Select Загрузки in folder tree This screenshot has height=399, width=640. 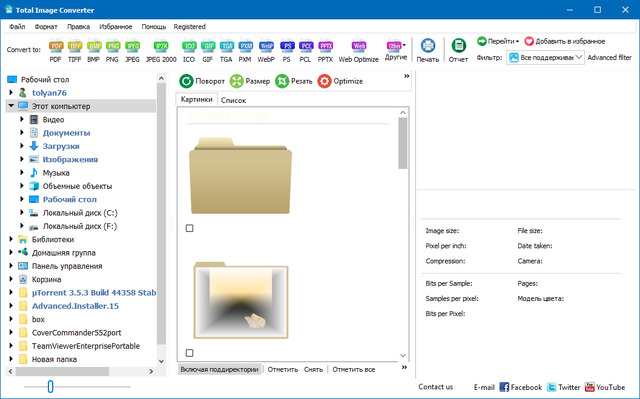pyautogui.click(x=61, y=146)
